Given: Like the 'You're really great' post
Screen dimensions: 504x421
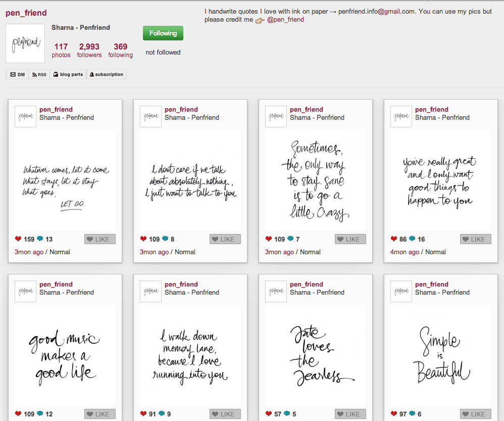Looking at the screenshot, I should (x=476, y=239).
